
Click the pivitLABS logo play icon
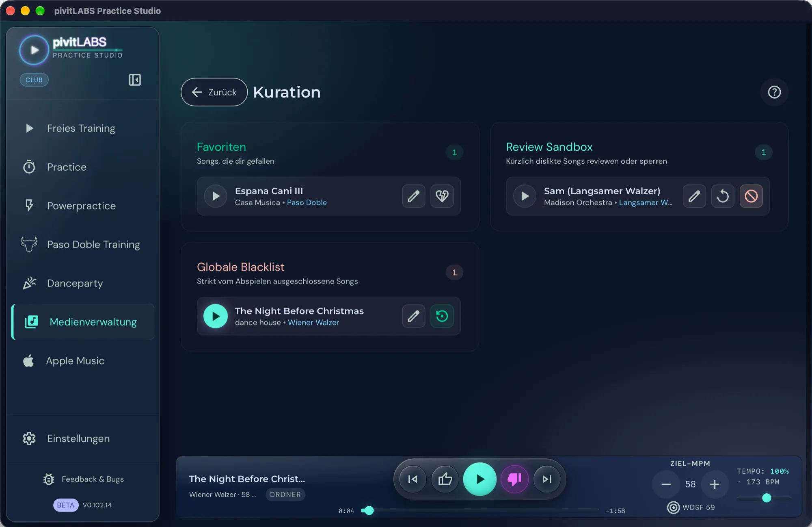[34, 50]
